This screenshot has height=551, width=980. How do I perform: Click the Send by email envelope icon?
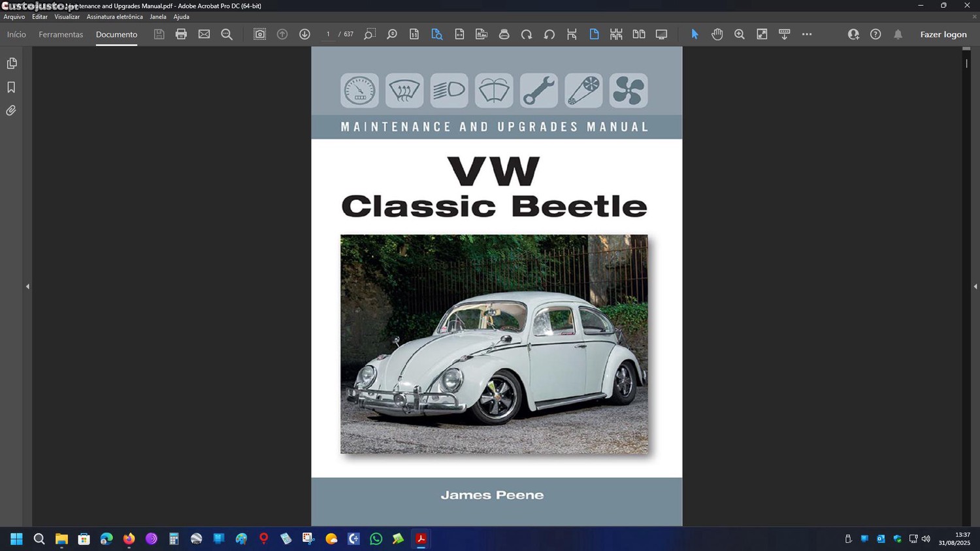pos(204,34)
